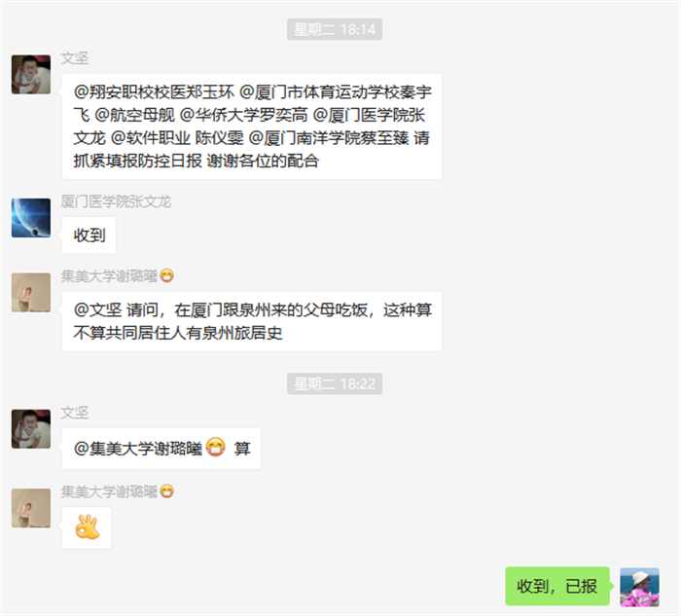The height and width of the screenshot is (616, 681).
Task: Select the 收到 message bubble
Action: tap(90, 236)
